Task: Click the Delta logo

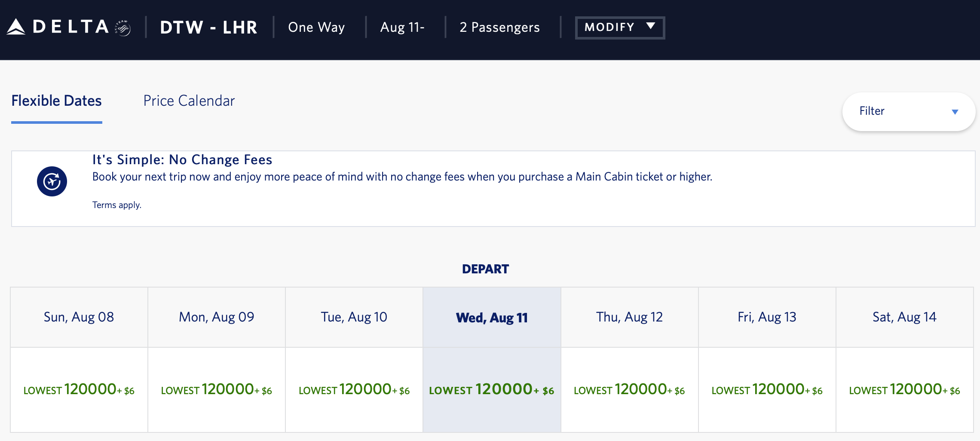Action: (58, 27)
